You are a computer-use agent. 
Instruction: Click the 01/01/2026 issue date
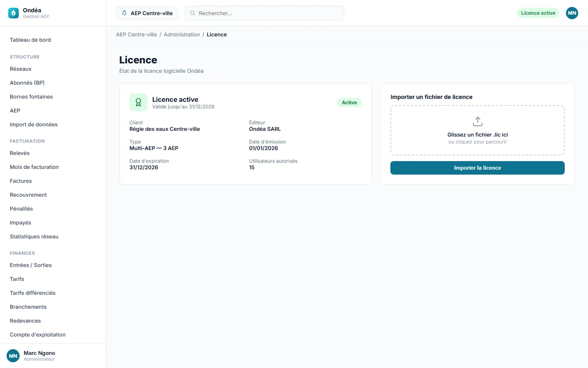pos(263,148)
